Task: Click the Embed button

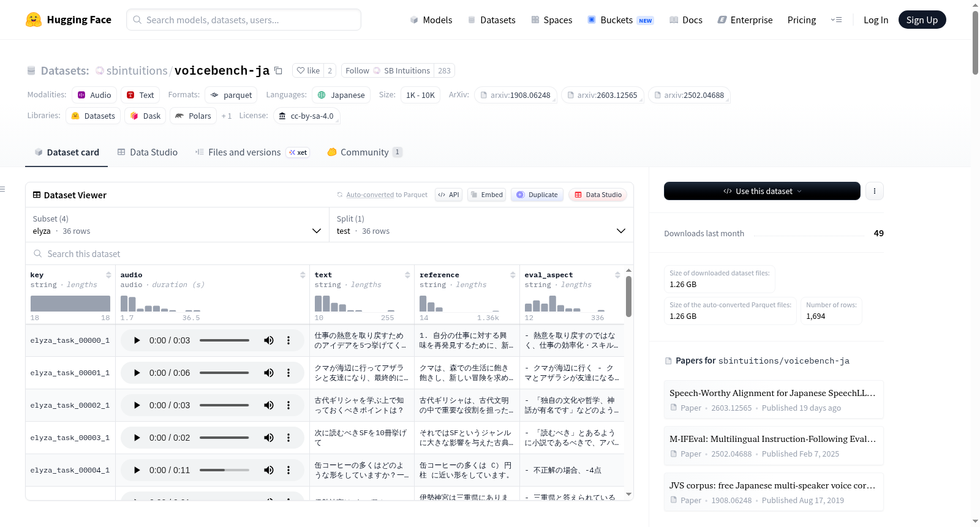Action: (486, 195)
